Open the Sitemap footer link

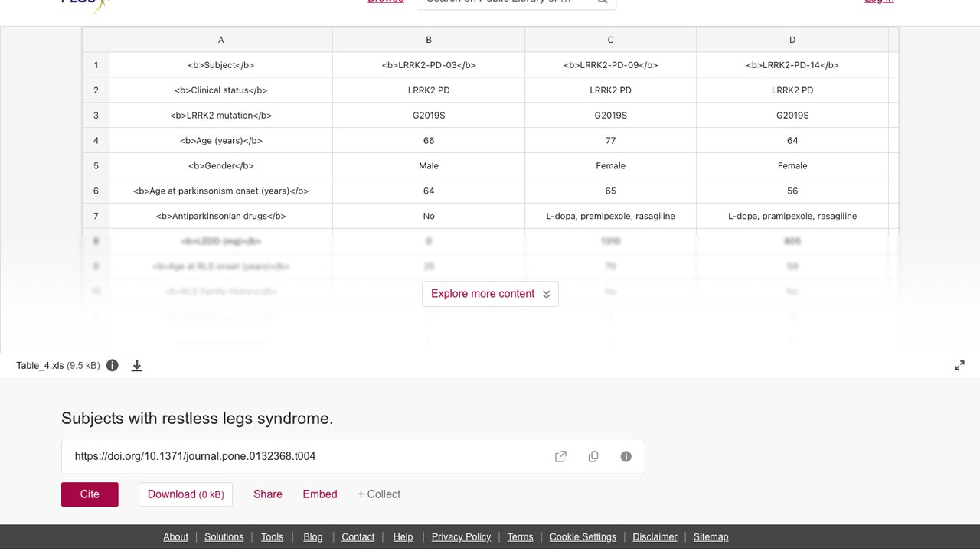(x=710, y=537)
